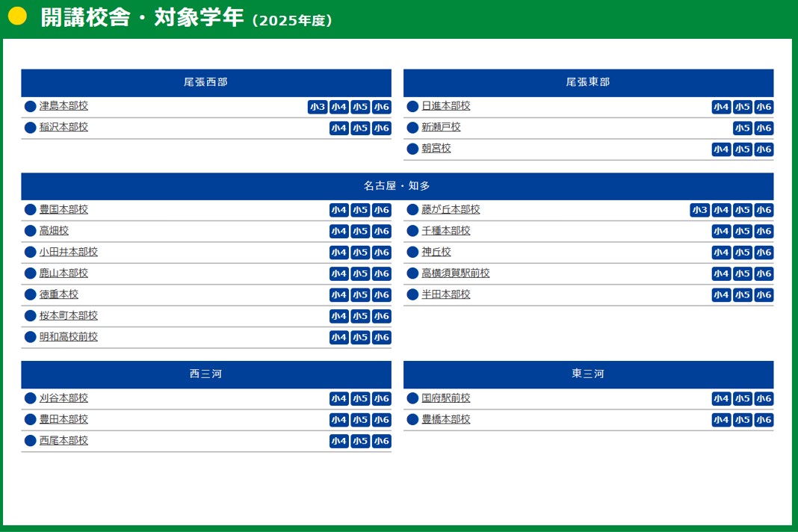Image resolution: width=798 pixels, height=532 pixels.
Task: Open the 国府駅前校 link
Action: tap(446, 398)
